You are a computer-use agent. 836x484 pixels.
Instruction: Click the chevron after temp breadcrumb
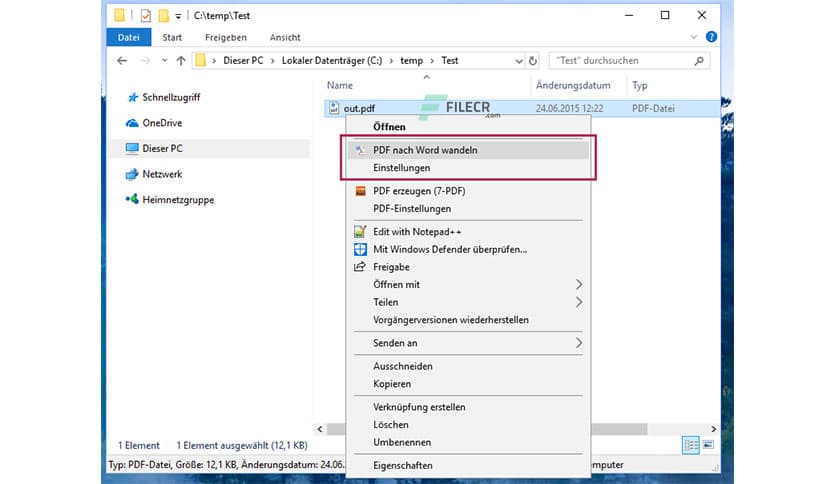[x=432, y=61]
